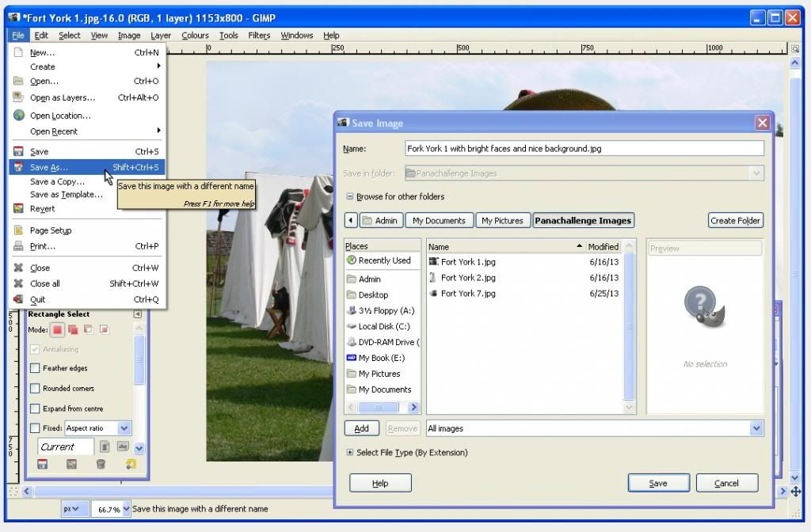
Task: Click navigation cross icon at canvas corner
Action: coord(795,491)
